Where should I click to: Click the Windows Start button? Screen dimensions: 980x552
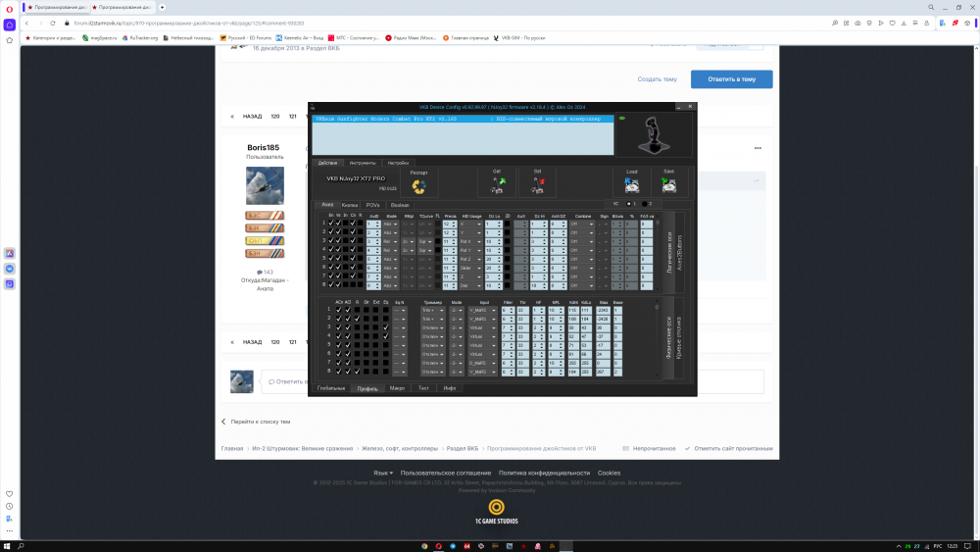coord(7,546)
